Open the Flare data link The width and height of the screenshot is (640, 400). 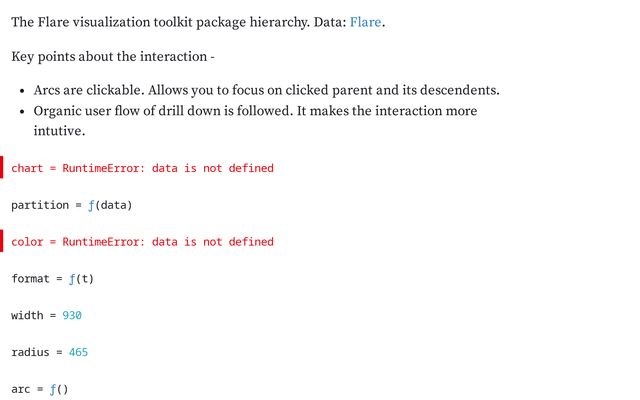pyautogui.click(x=365, y=21)
